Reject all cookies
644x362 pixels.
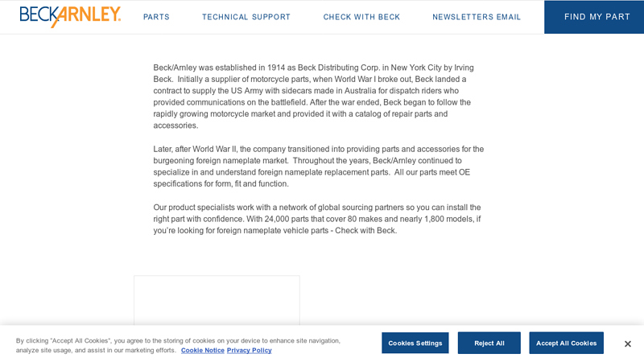[489, 343]
